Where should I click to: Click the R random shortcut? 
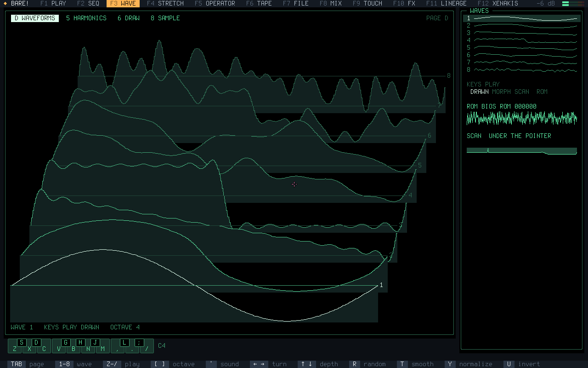367,364
